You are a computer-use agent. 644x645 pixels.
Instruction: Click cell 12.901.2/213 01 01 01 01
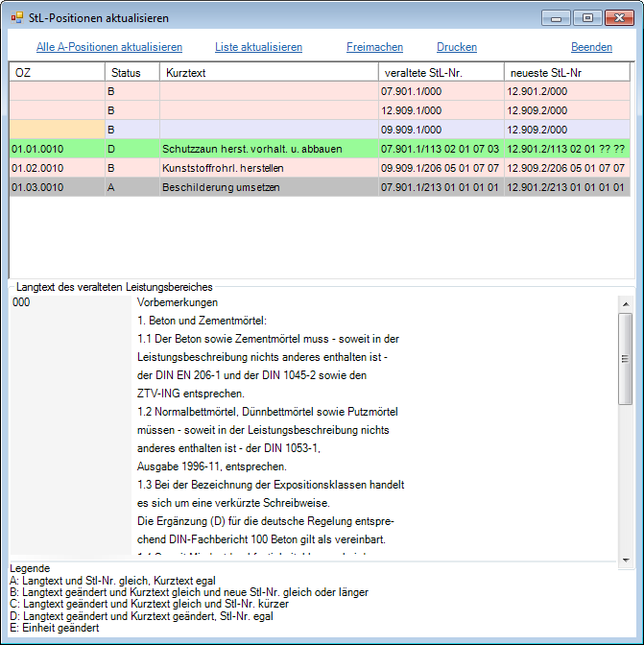[567, 187]
